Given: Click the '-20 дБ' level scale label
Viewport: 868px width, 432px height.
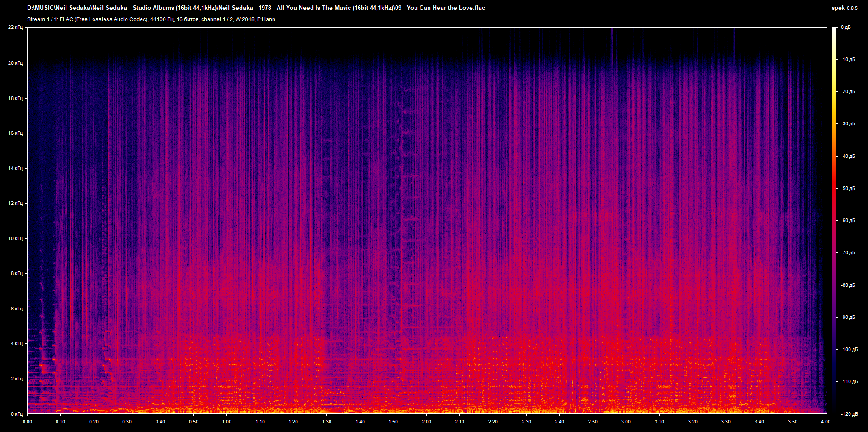Looking at the screenshot, I should coord(848,92).
